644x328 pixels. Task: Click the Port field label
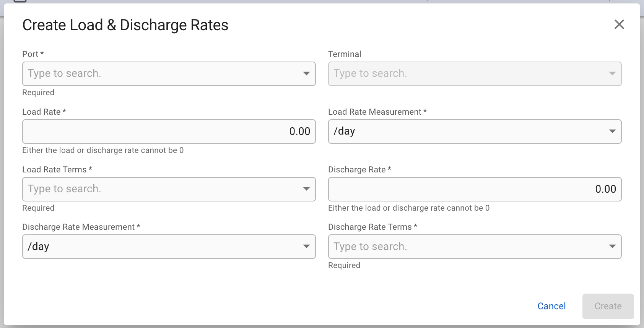31,54
